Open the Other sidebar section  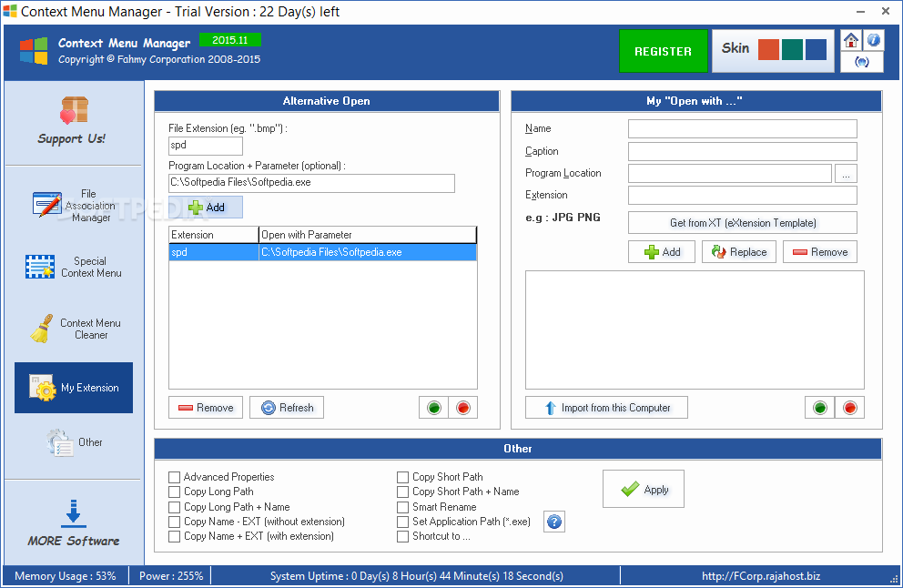[74, 442]
